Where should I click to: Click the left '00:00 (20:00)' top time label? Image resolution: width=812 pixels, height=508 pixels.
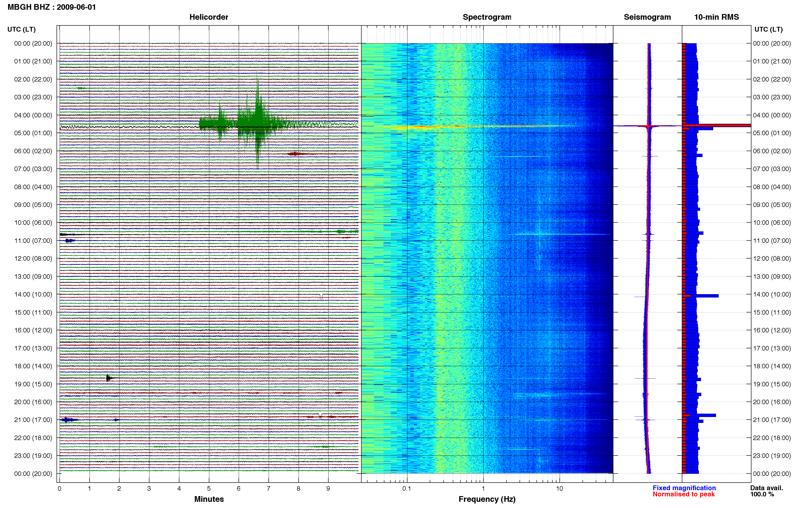pyautogui.click(x=33, y=43)
